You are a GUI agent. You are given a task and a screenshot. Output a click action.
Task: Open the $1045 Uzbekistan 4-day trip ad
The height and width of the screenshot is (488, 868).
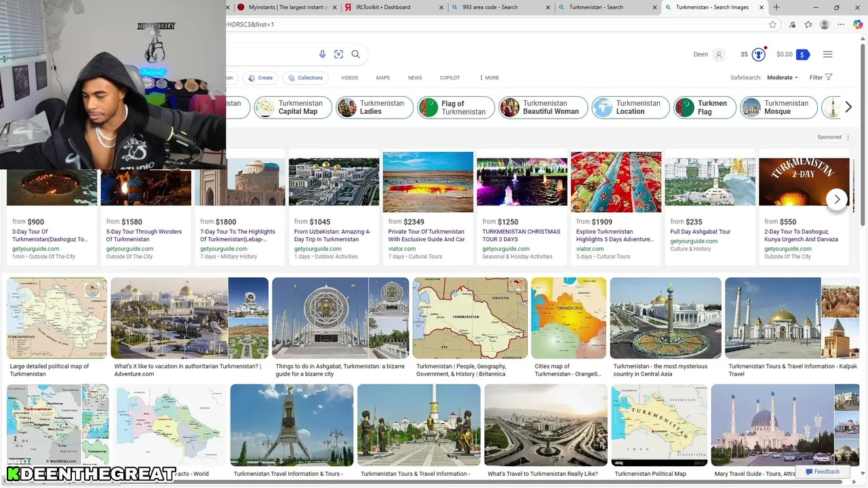click(x=334, y=206)
